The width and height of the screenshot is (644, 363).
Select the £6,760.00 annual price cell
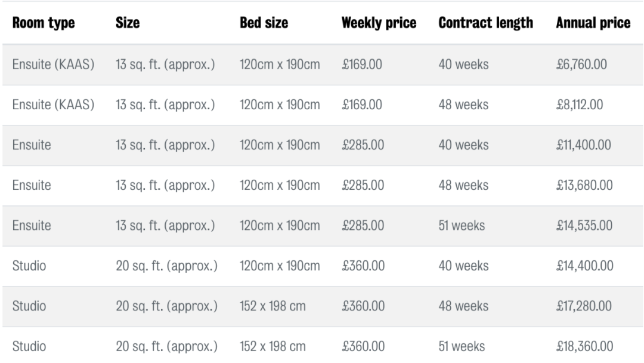click(x=581, y=64)
